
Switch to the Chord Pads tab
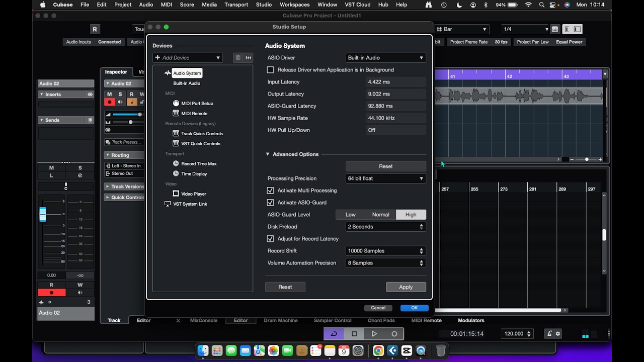[x=381, y=320]
